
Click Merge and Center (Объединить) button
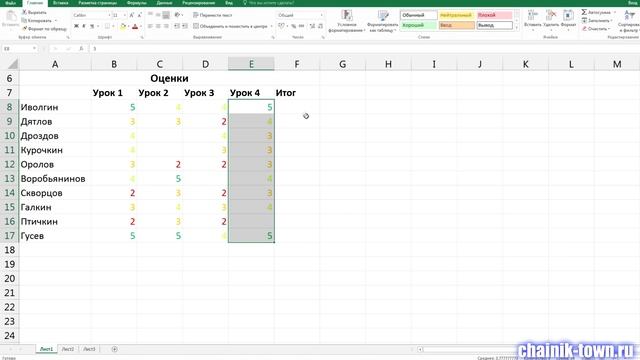230,26
